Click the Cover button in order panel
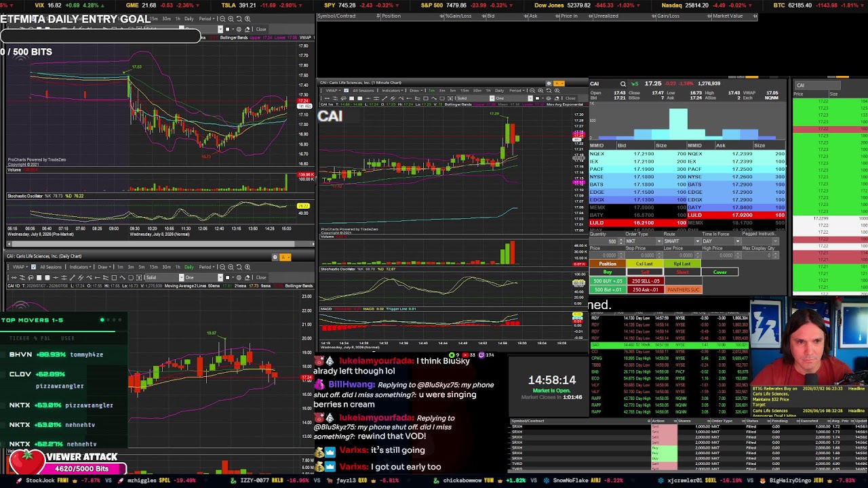Screen dimensions: 868x488 click(x=719, y=272)
